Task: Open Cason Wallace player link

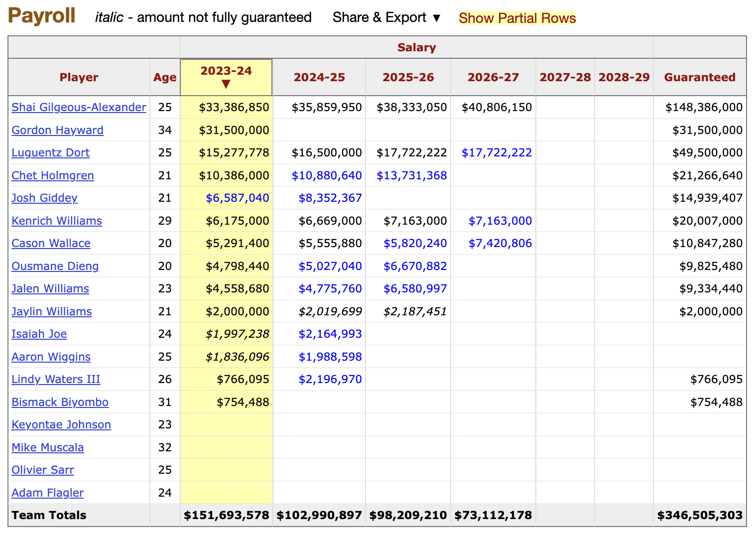Action: 51,243
